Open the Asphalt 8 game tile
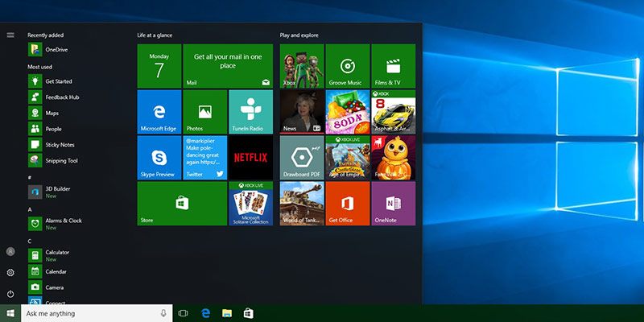This screenshot has width=644, height=322. coord(394,112)
